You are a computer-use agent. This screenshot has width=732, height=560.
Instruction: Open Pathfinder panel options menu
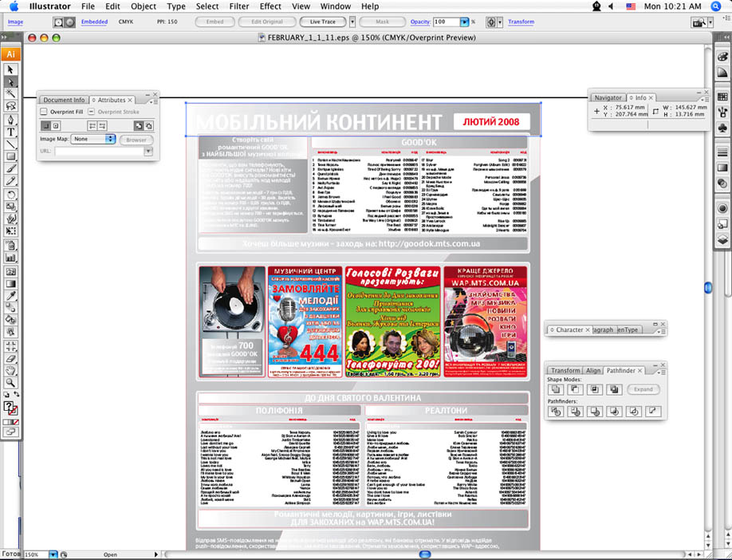pyautogui.click(x=662, y=372)
